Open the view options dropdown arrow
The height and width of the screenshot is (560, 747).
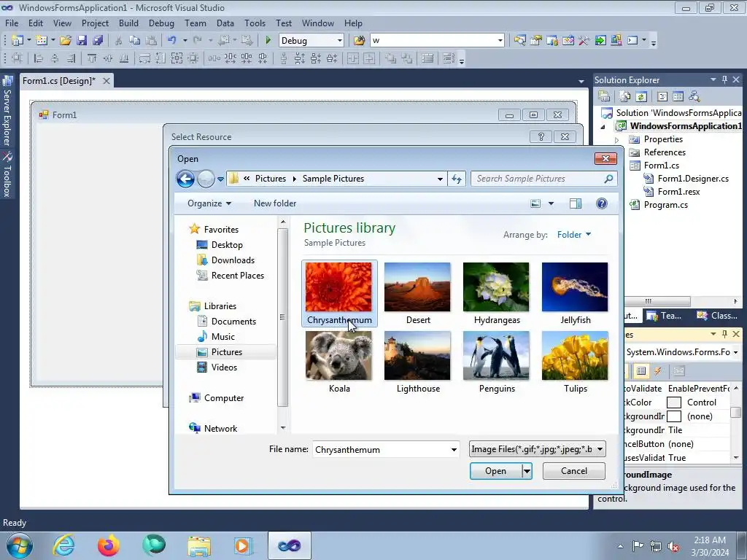551,204
